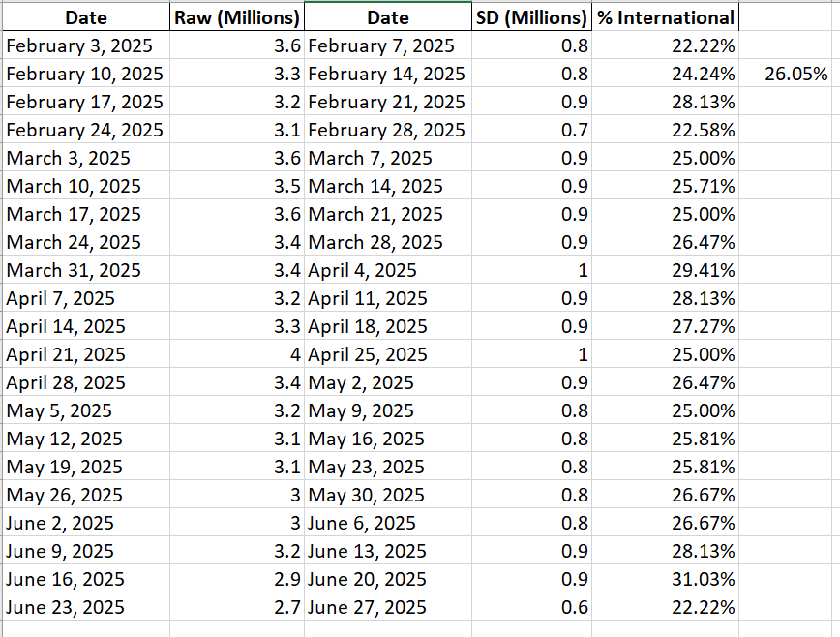Click cell 'May 23, 2025'
The width and height of the screenshot is (840, 637).
(x=388, y=466)
